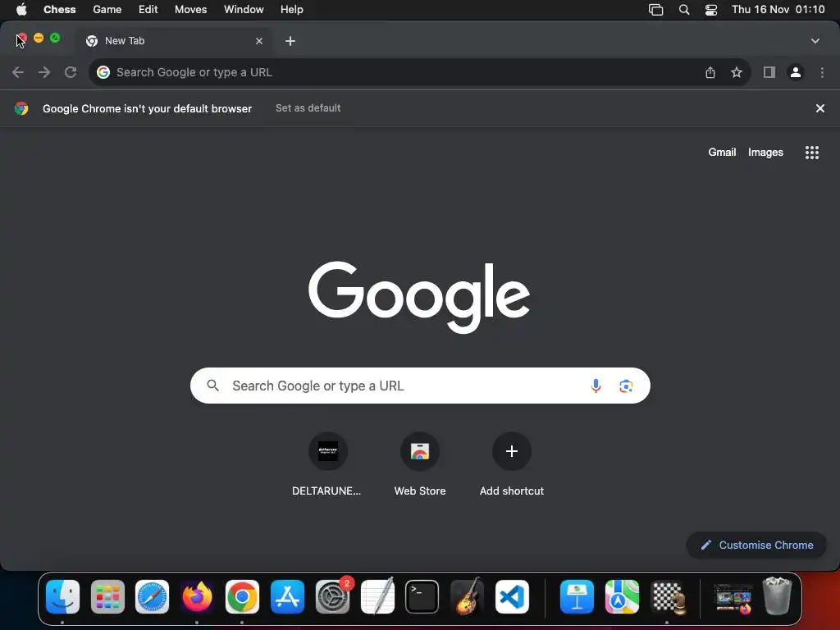Open the Web Store shortcut
This screenshot has width=840, height=630.
coord(420,464)
